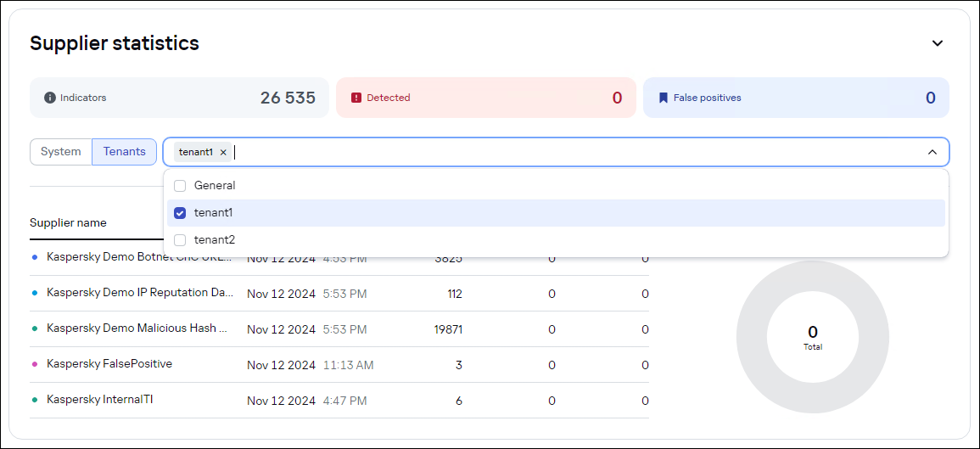Click the Indicators total 26 535 card
Image resolution: width=980 pixels, height=449 pixels.
pyautogui.click(x=179, y=98)
